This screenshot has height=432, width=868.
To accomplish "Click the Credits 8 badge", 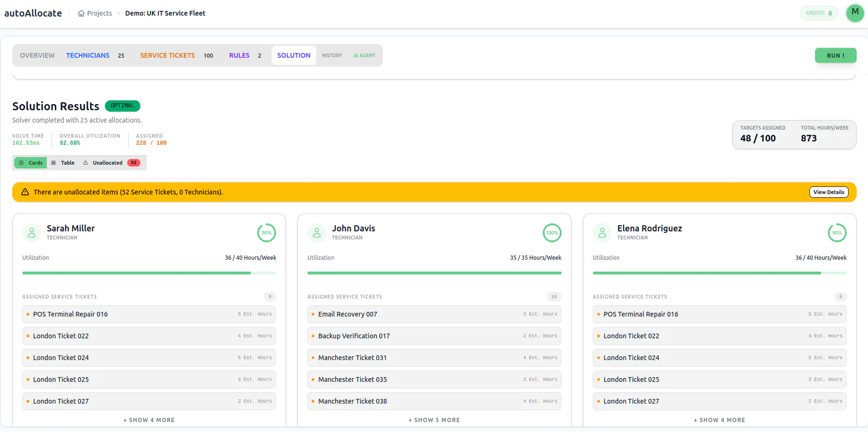I will [x=819, y=13].
